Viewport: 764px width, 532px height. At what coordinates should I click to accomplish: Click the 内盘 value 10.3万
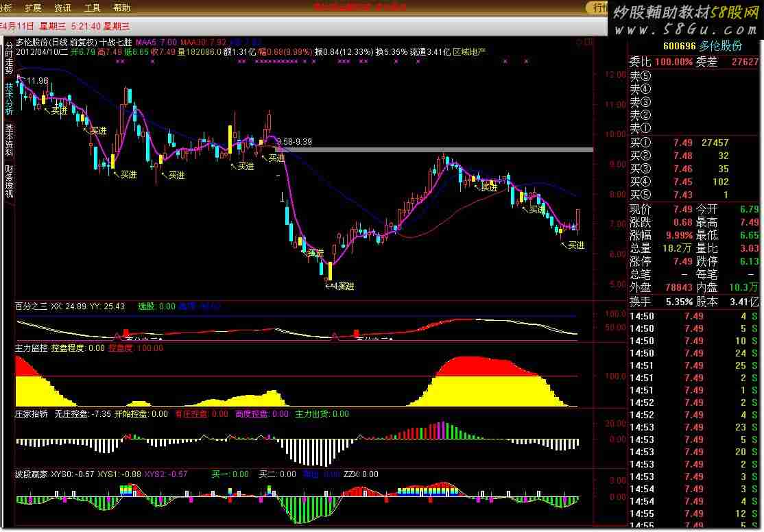(744, 287)
